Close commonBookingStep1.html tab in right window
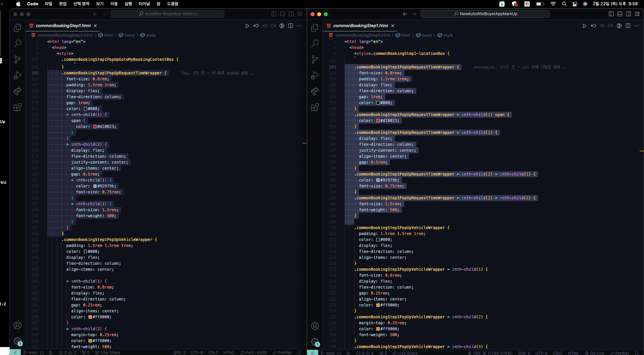 point(393,26)
